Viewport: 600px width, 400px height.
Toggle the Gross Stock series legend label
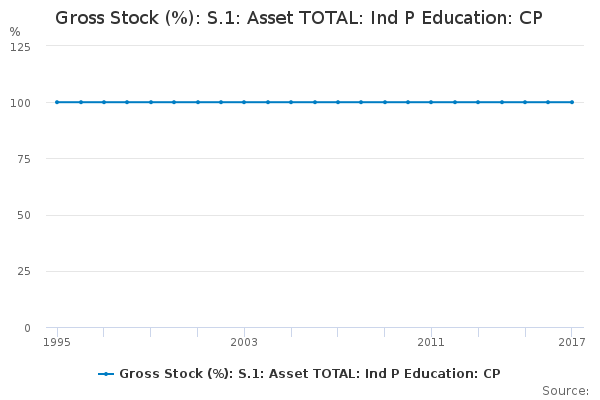click(309, 374)
